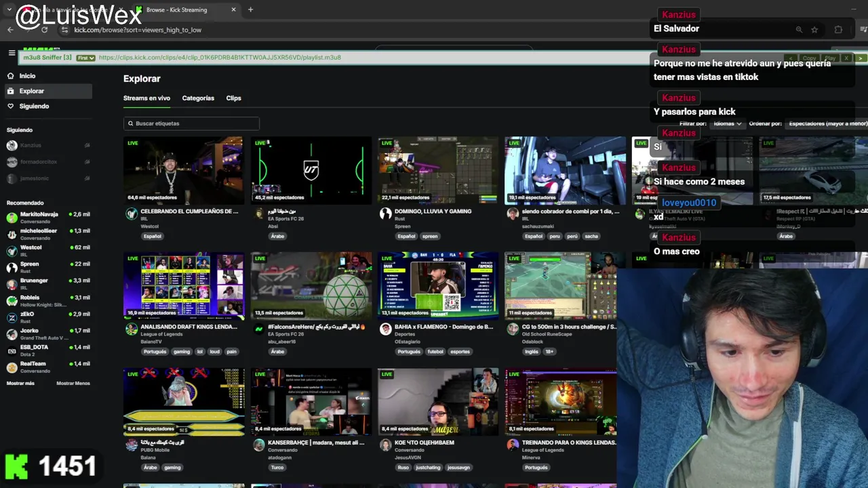Open the ANALISANDO DRAFT KINGS LENDA stream title

(189, 327)
